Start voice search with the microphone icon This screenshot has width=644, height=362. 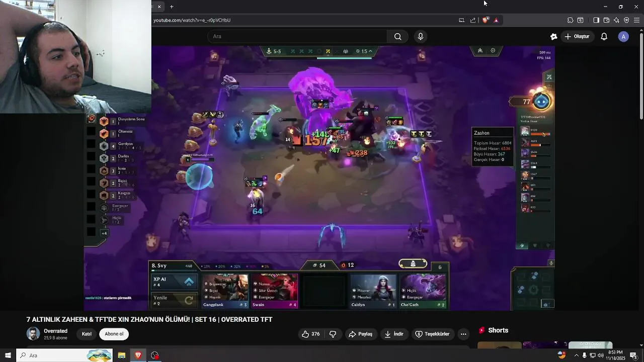pyautogui.click(x=421, y=36)
